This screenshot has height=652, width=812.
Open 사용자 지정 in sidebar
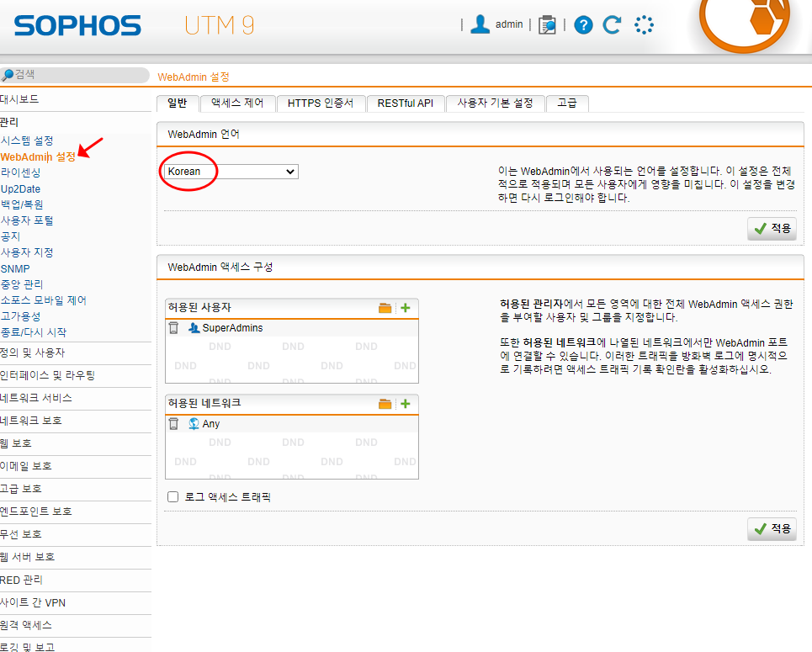(x=27, y=252)
